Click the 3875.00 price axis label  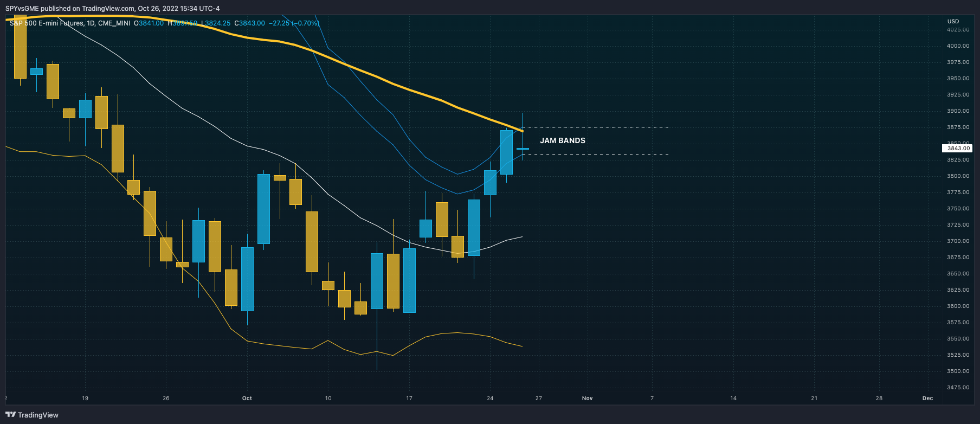point(958,127)
